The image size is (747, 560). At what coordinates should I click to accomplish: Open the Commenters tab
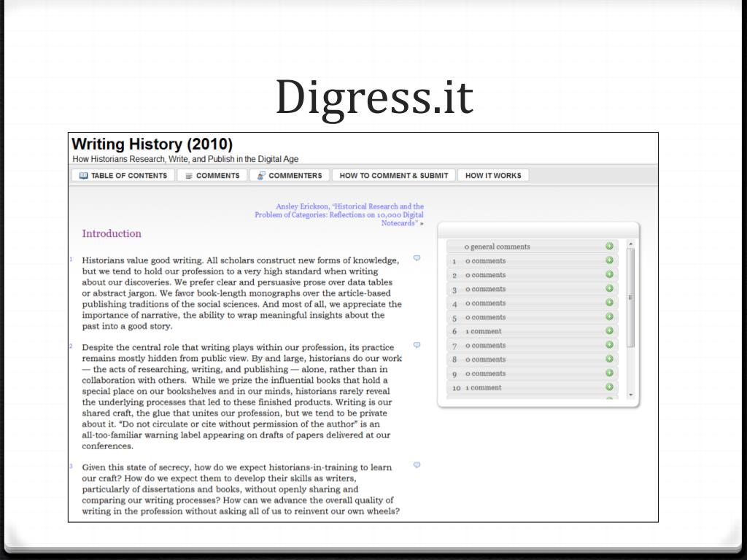click(290, 175)
